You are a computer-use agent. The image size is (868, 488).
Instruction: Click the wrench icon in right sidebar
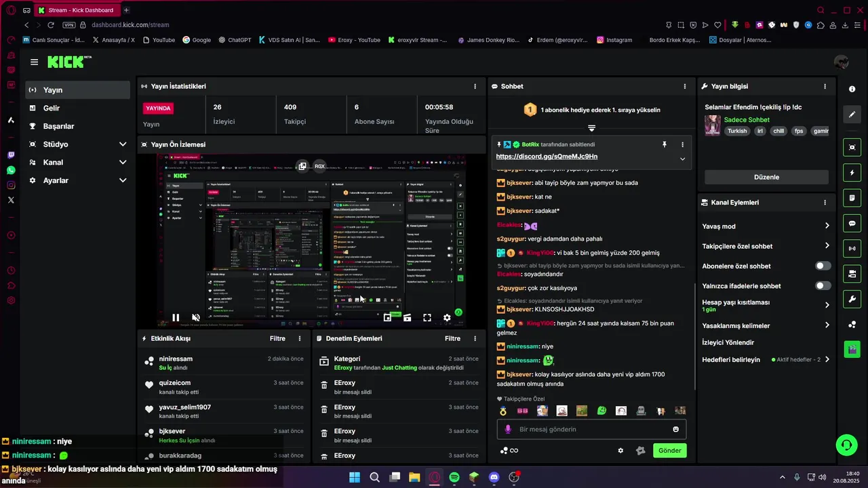click(852, 299)
